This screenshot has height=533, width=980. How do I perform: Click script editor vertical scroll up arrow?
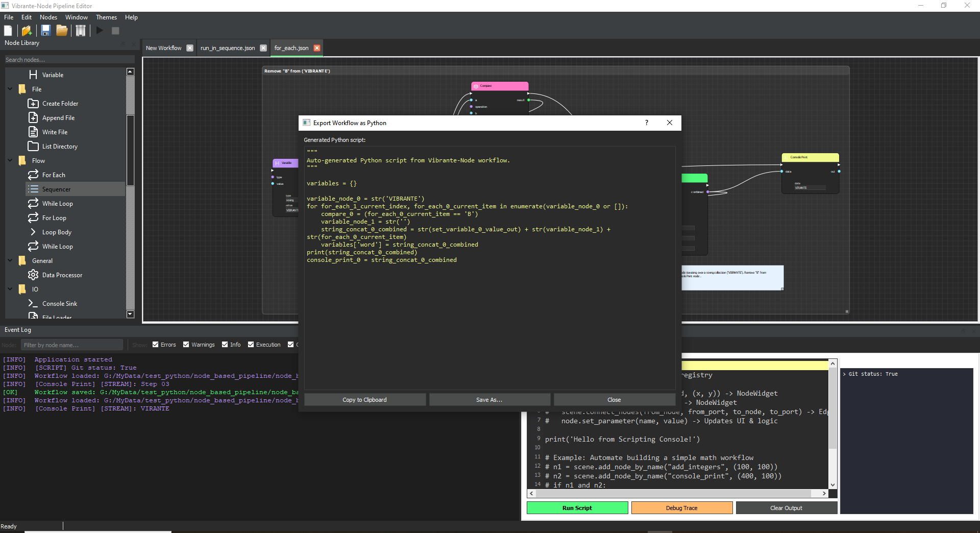[833, 364]
